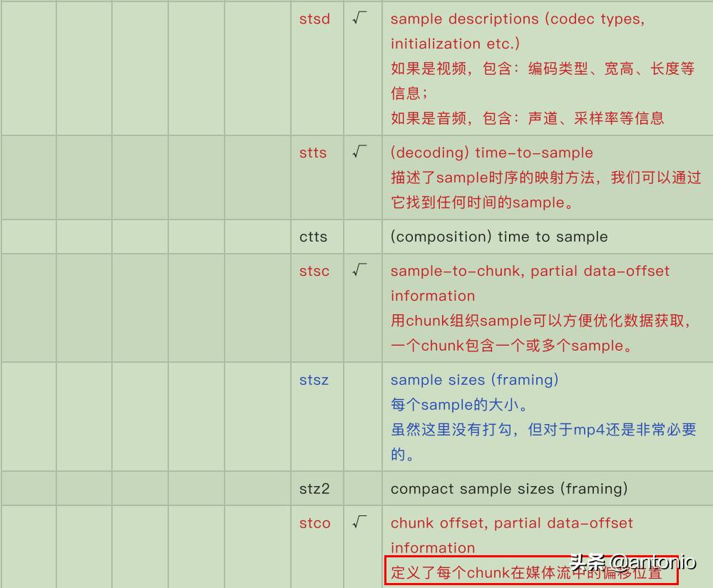Click 'compact sample sizes (framing)' text
Screen dimensions: 713x588
click(509, 489)
